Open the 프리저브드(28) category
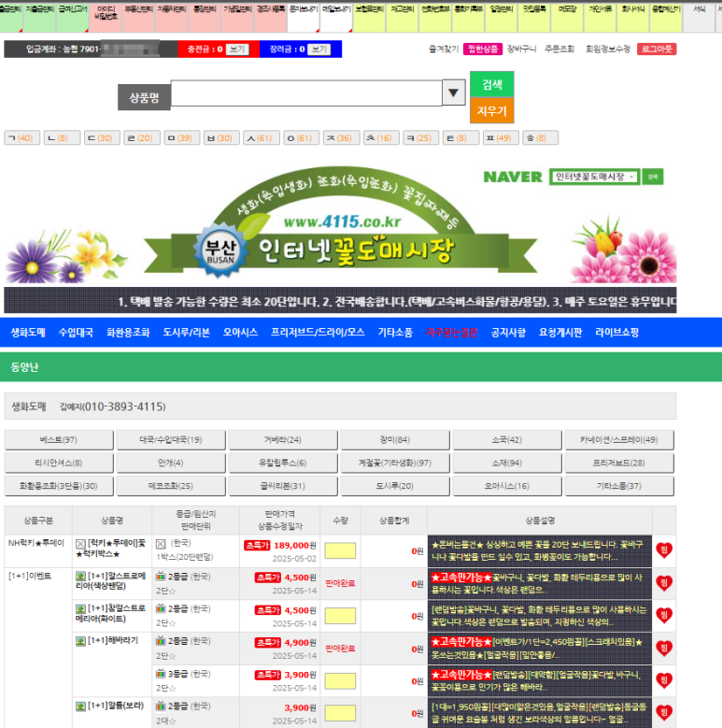The width and height of the screenshot is (722, 728). pyautogui.click(x=619, y=463)
